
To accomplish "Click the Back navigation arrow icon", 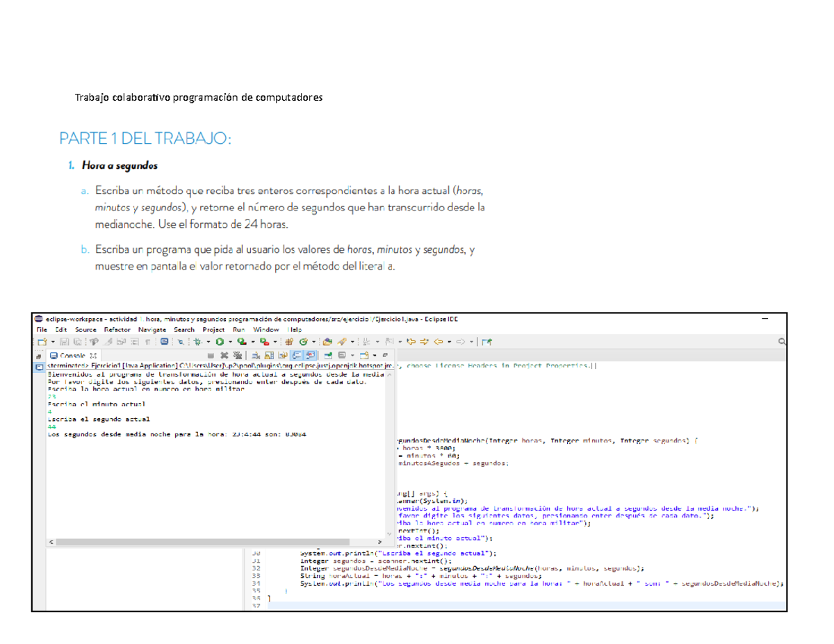I will click(x=438, y=342).
